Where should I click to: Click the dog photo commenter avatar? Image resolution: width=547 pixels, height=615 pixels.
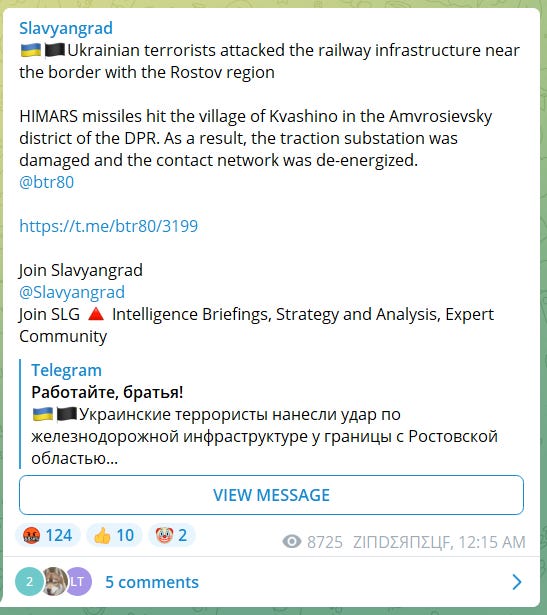[54, 581]
